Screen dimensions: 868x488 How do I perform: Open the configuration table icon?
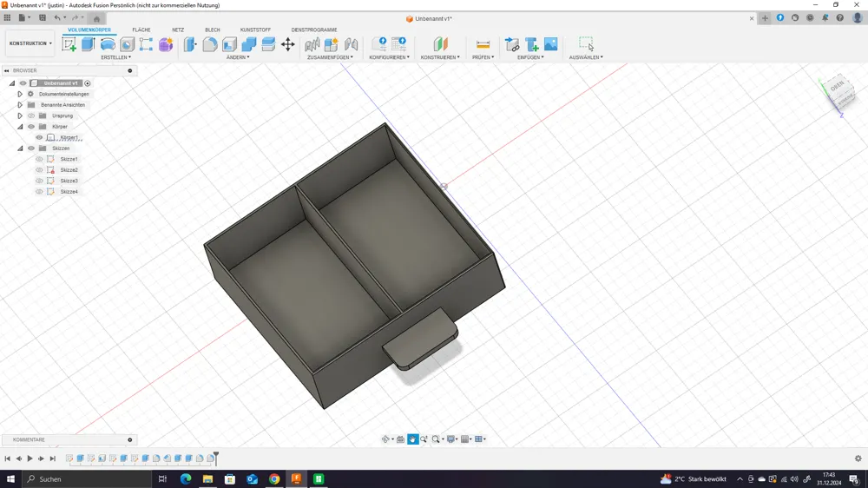tap(398, 44)
